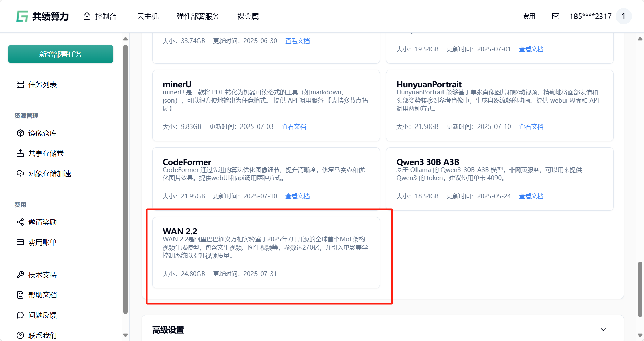This screenshot has width=644, height=341.
Task: Click the 邀请奖励 share icon
Action: tap(20, 222)
